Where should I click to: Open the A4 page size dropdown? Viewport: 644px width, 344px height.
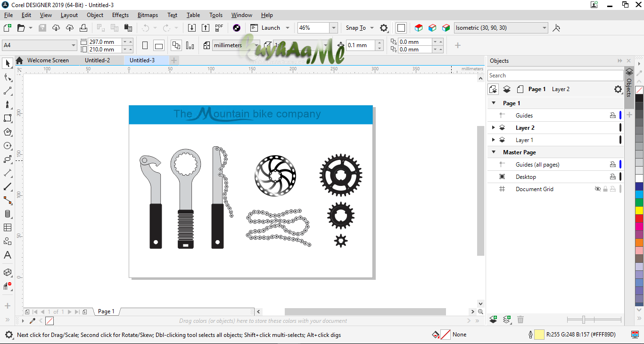[x=74, y=46]
